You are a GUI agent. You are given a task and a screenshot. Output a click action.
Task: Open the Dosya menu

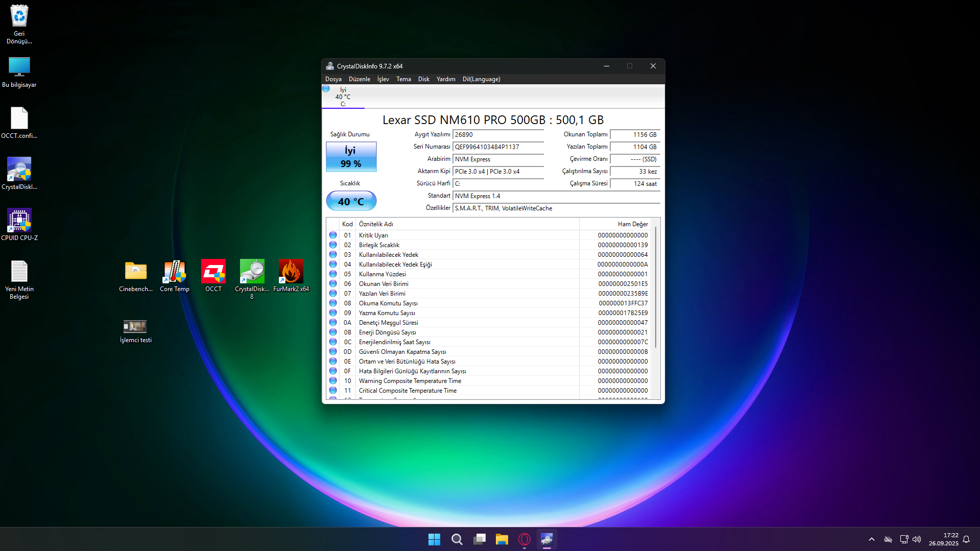(x=333, y=79)
